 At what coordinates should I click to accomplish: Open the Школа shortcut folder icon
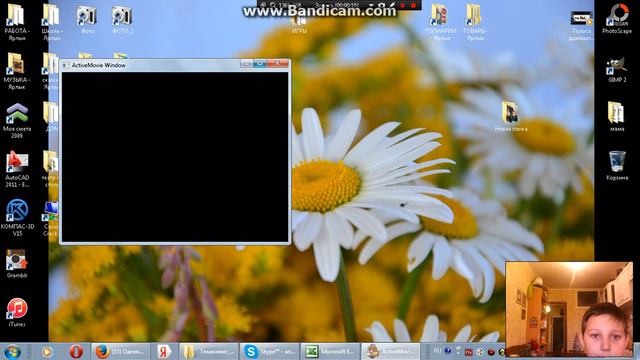(x=51, y=22)
